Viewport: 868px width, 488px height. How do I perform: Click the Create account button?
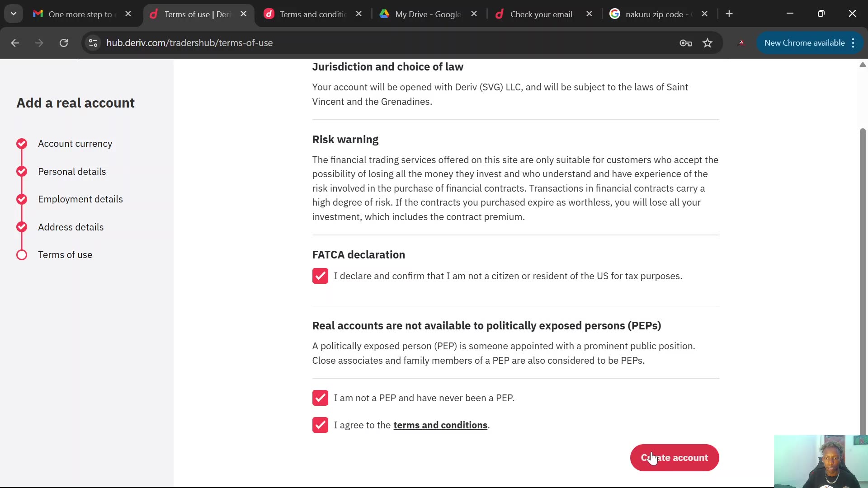tap(674, 457)
